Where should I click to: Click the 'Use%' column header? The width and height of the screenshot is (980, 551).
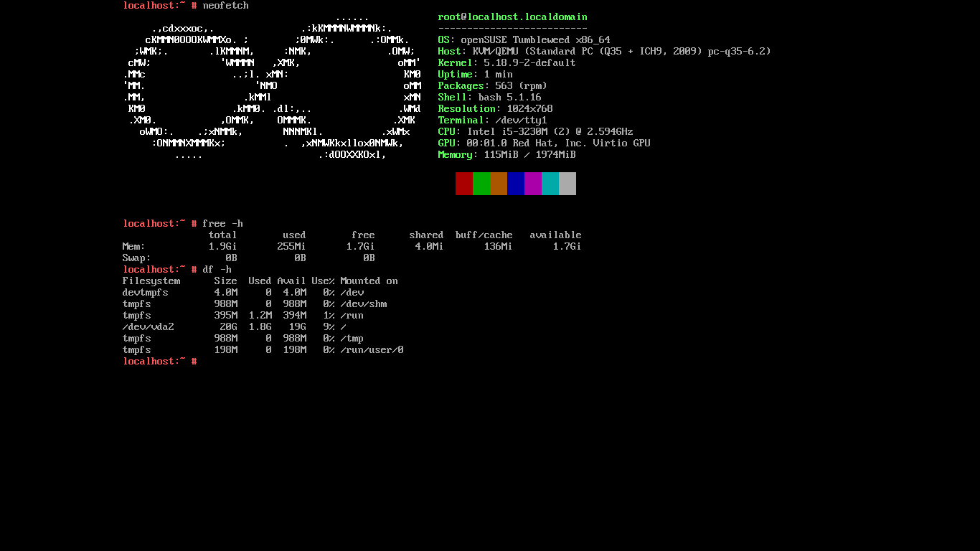[x=324, y=281]
